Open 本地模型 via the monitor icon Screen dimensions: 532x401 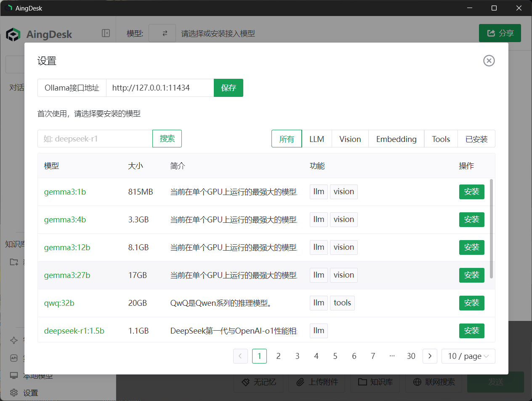(13, 376)
